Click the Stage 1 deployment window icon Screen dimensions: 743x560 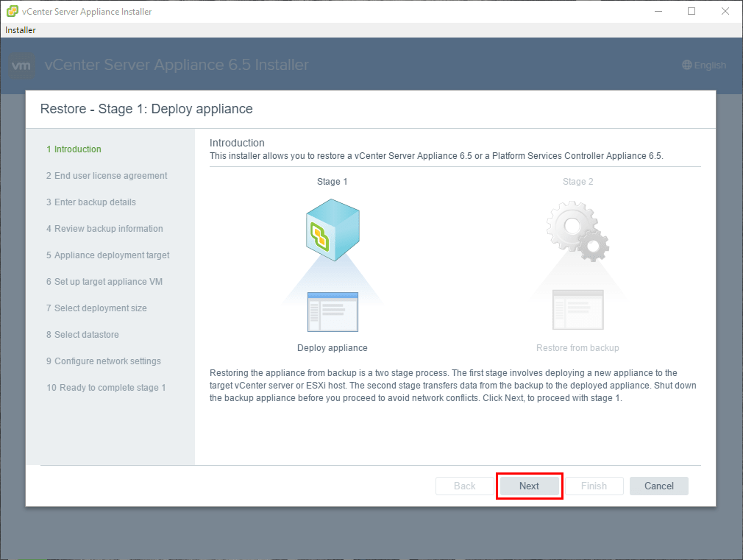(x=333, y=311)
